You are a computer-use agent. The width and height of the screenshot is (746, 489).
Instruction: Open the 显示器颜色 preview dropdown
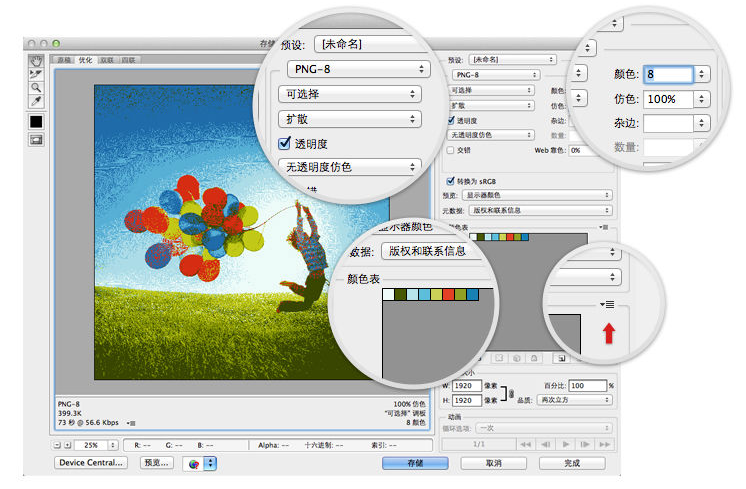click(537, 195)
